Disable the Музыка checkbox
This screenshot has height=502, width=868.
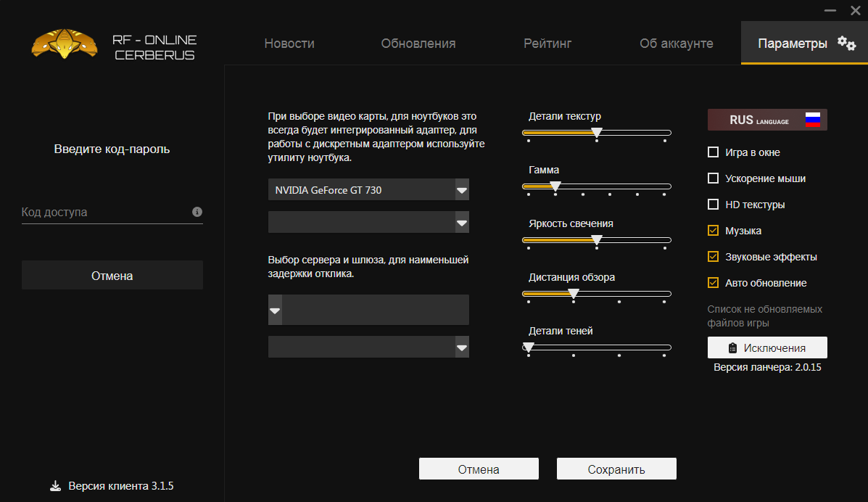(713, 231)
